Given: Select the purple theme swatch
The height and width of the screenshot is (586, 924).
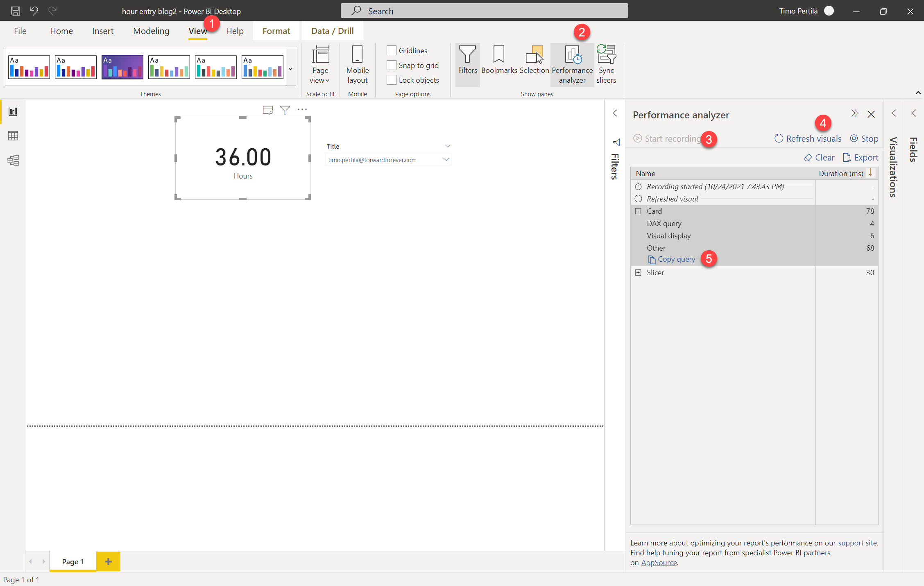Looking at the screenshot, I should click(122, 67).
